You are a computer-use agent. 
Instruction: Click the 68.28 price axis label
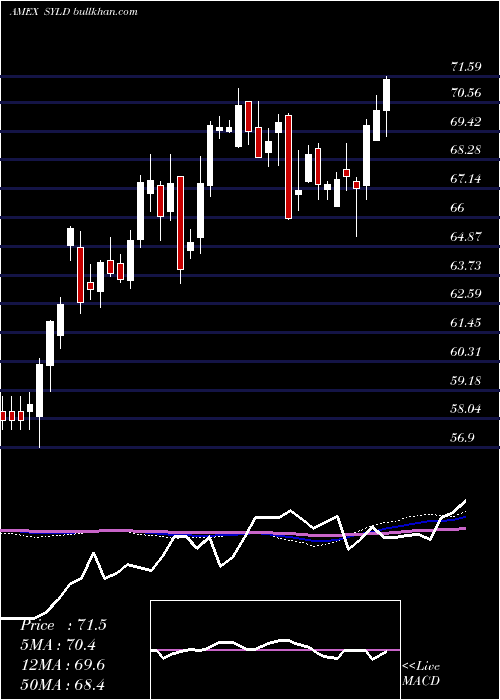[466, 150]
